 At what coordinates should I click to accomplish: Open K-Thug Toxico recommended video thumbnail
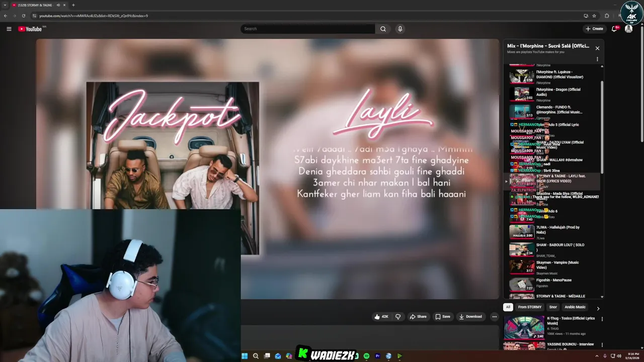pos(524,327)
